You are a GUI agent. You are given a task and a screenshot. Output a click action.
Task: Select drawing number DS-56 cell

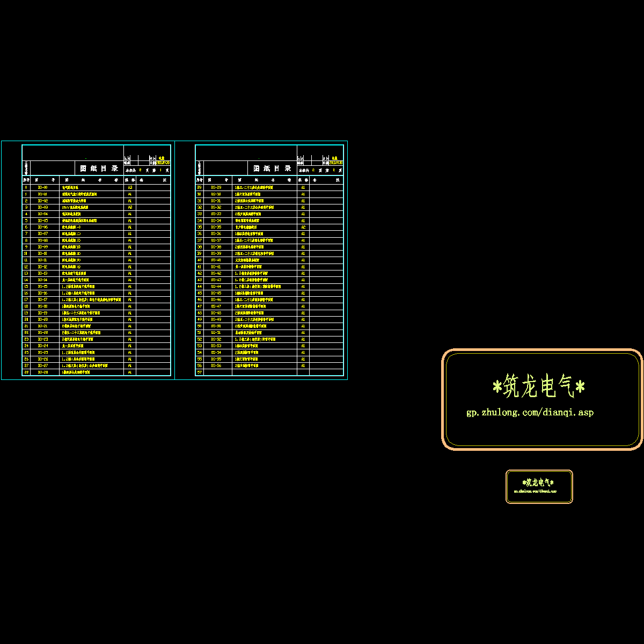(x=216, y=365)
